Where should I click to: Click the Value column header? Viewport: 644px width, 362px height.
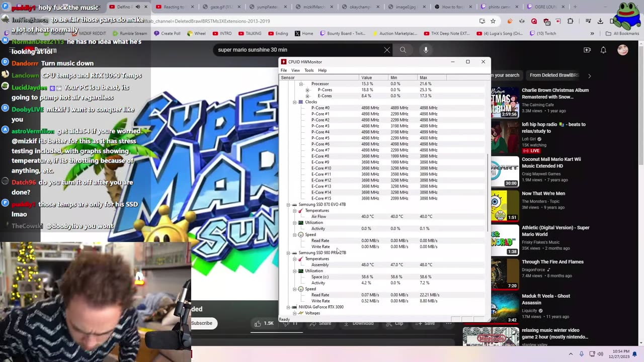tap(374, 78)
